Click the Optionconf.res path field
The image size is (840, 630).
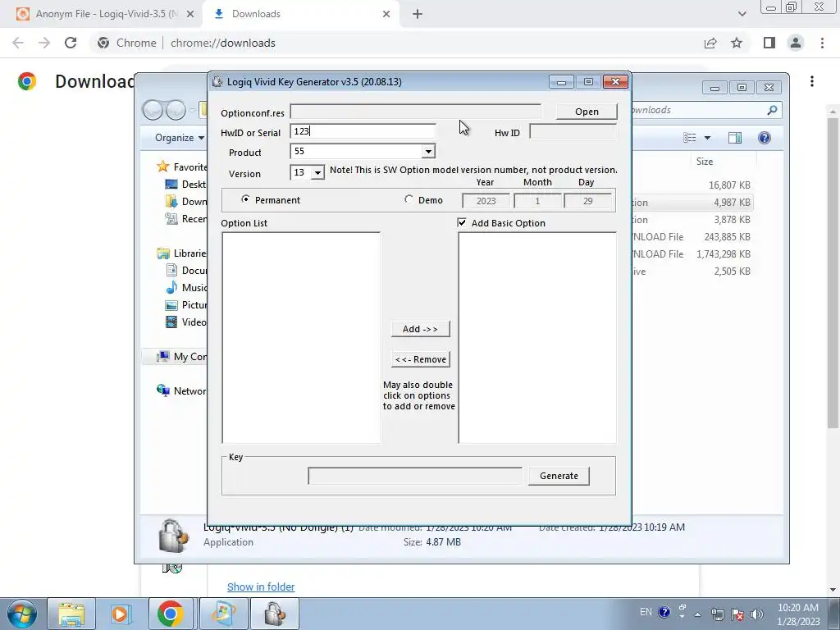(416, 112)
